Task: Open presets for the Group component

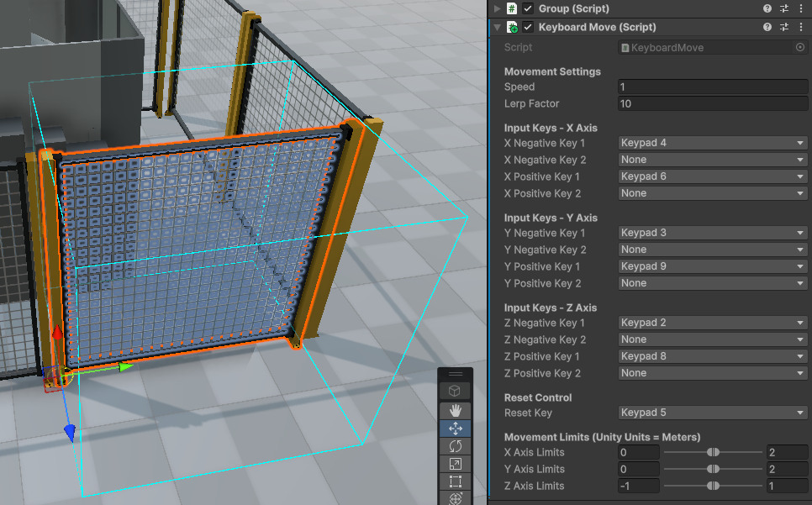Action: click(x=784, y=8)
